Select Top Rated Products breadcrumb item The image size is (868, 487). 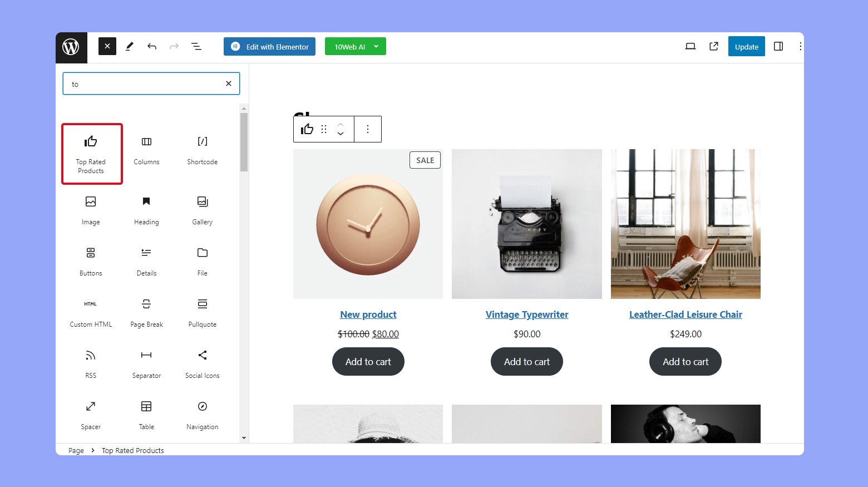tap(133, 450)
